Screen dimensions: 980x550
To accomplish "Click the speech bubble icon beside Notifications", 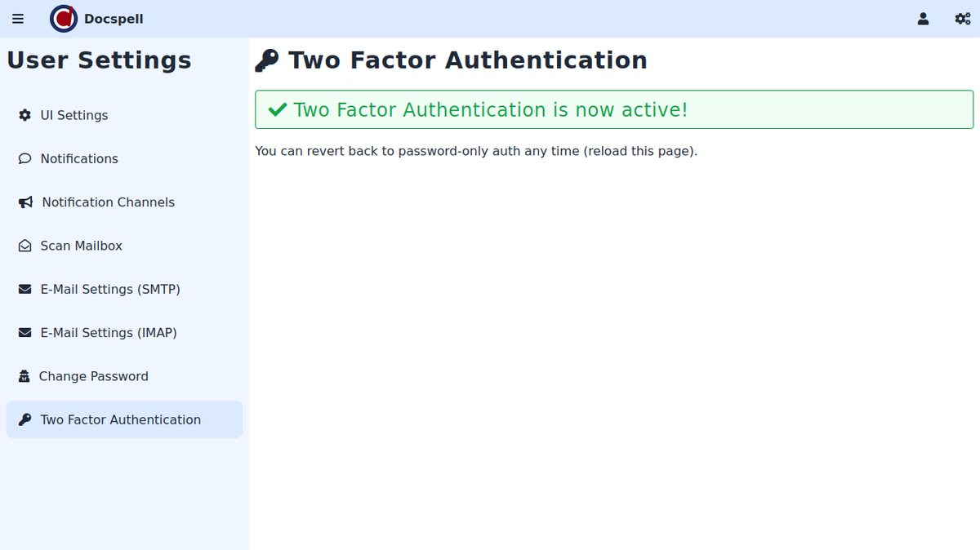I will 24,158.
